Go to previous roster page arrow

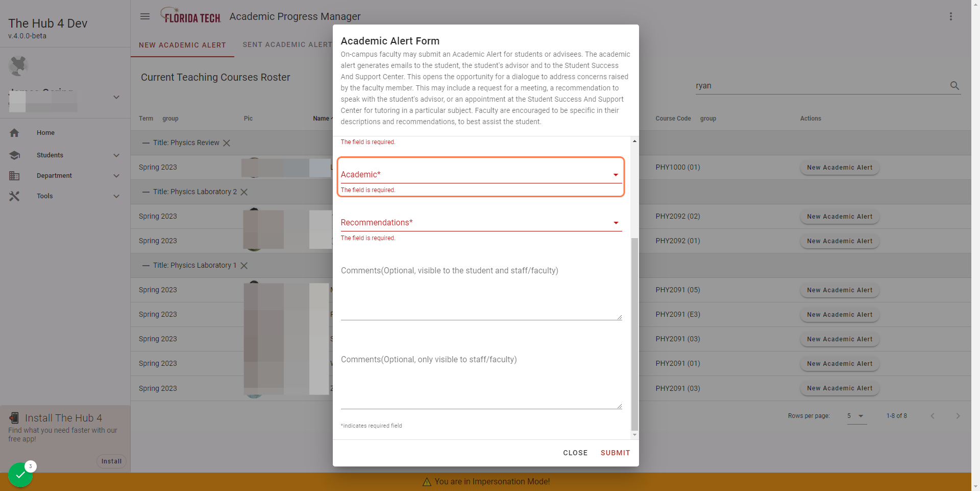933,416
